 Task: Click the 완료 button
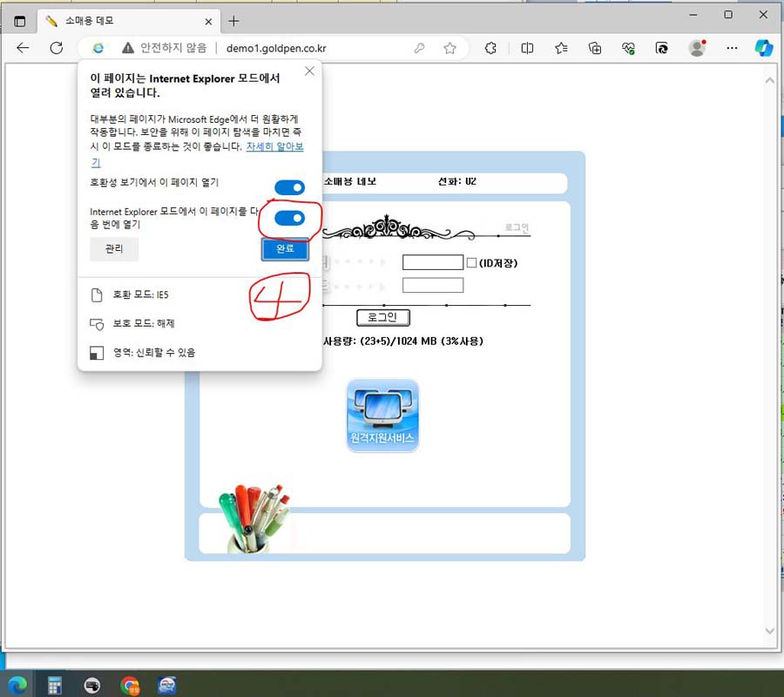pos(285,248)
